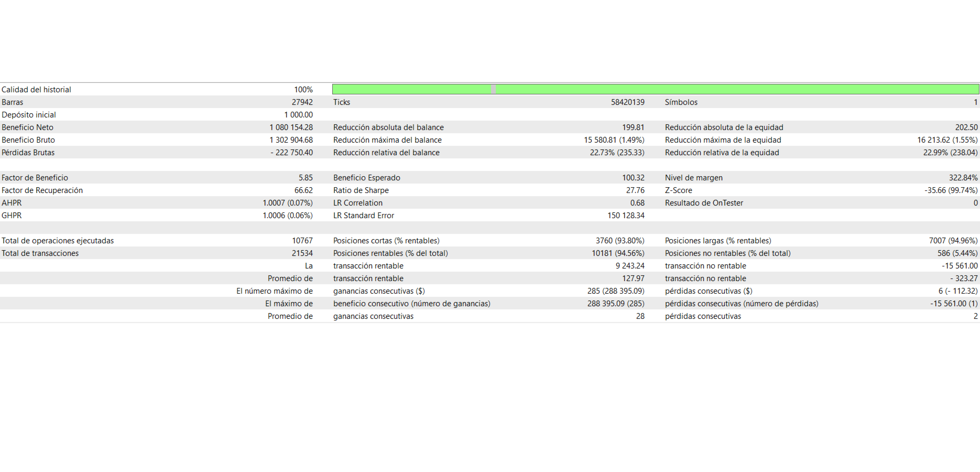Click the value 6 (- 112.32)

point(958,291)
